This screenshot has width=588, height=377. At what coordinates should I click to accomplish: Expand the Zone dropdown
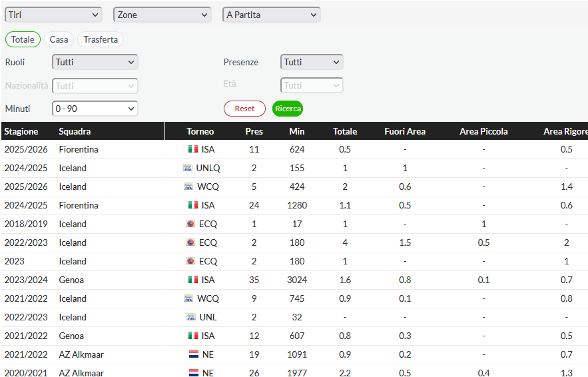[x=162, y=15]
